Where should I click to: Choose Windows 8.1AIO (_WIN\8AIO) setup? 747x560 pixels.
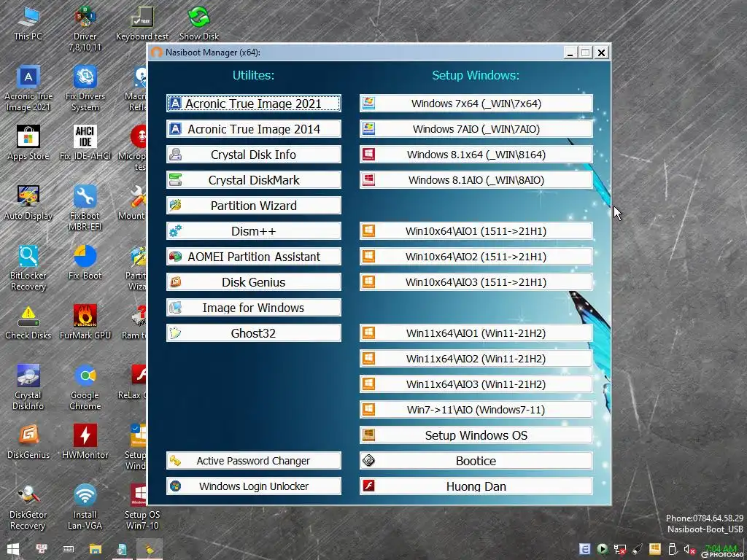pos(476,180)
